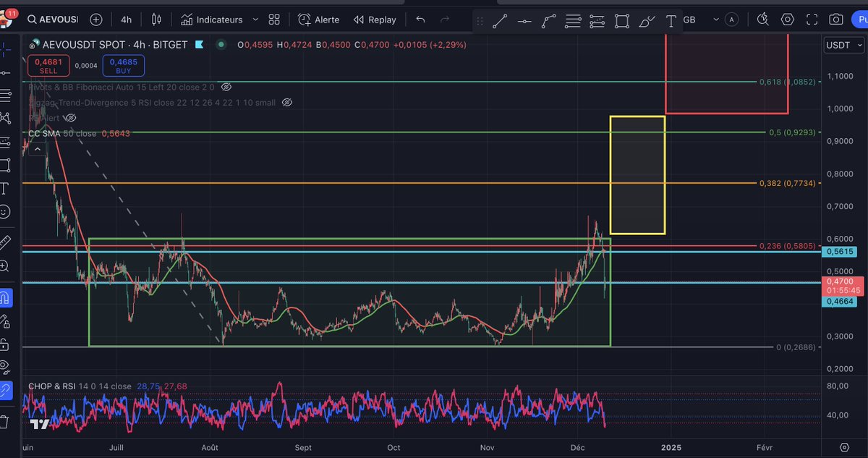The width and height of the screenshot is (868, 458).
Task: Undo the last chart action
Action: pos(421,20)
